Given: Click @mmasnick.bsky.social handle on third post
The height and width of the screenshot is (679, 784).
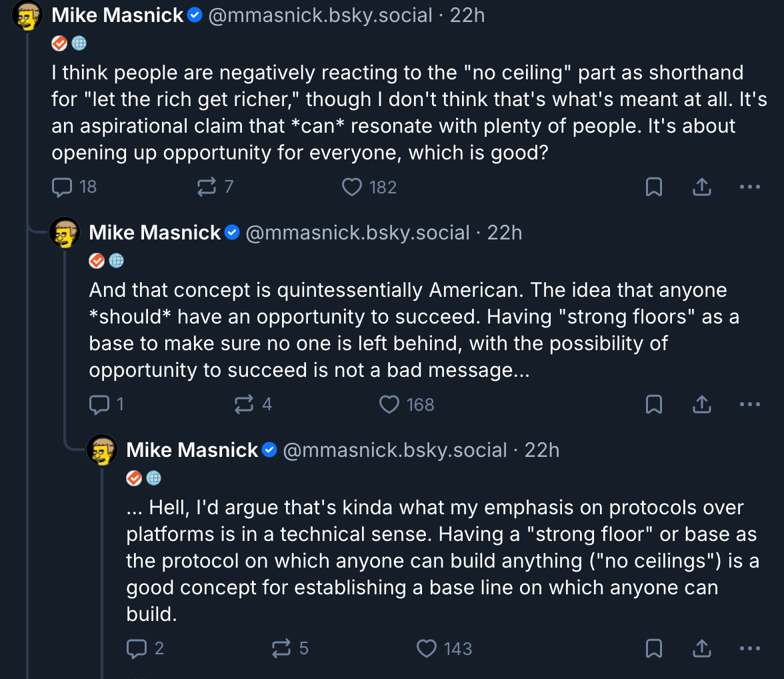Looking at the screenshot, I should [395, 450].
